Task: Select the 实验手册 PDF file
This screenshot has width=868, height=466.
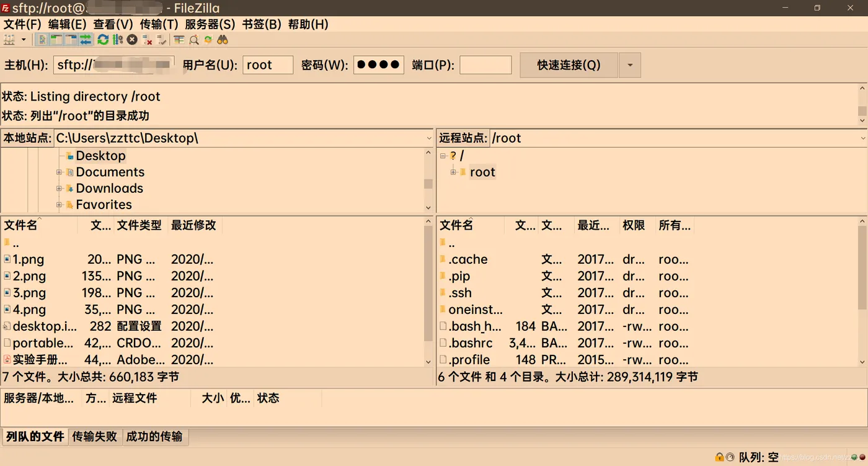Action: [x=40, y=360]
